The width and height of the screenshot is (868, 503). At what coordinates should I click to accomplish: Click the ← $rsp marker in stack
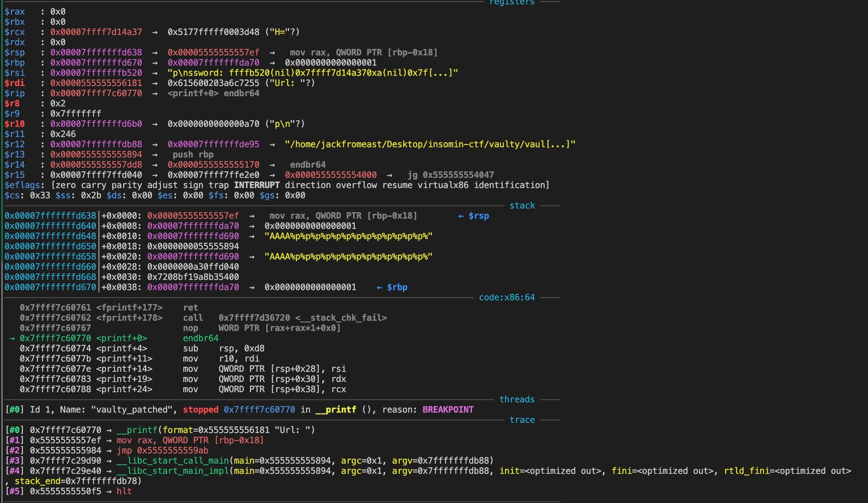click(474, 216)
